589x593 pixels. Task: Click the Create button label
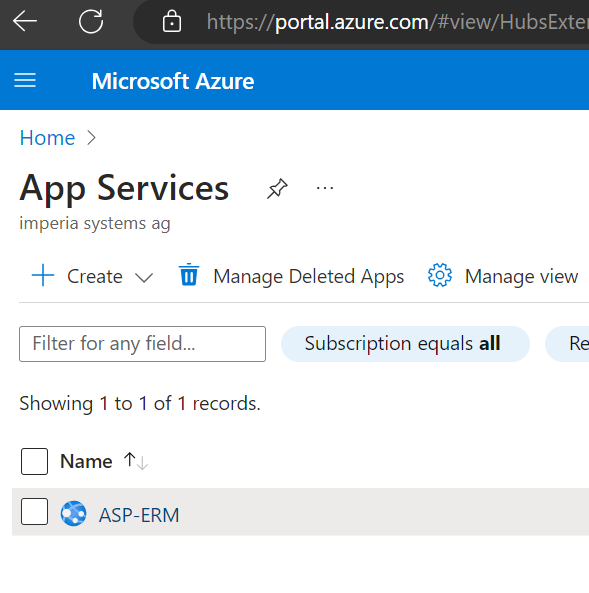pos(95,276)
